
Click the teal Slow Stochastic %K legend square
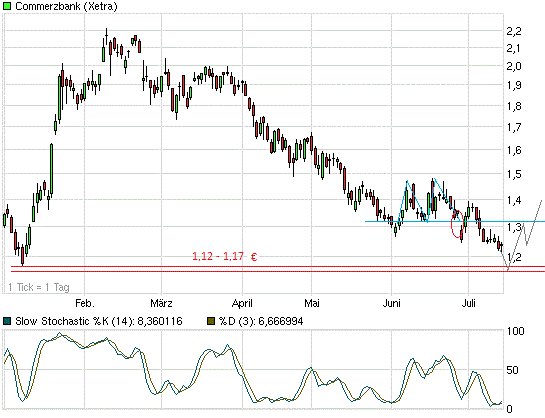(x=7, y=321)
